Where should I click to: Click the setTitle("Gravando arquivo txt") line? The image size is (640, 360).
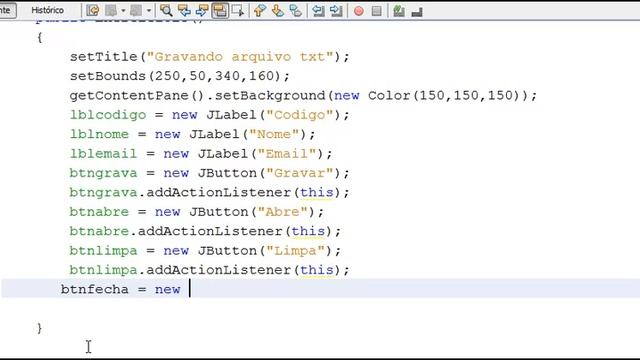[x=209, y=56]
